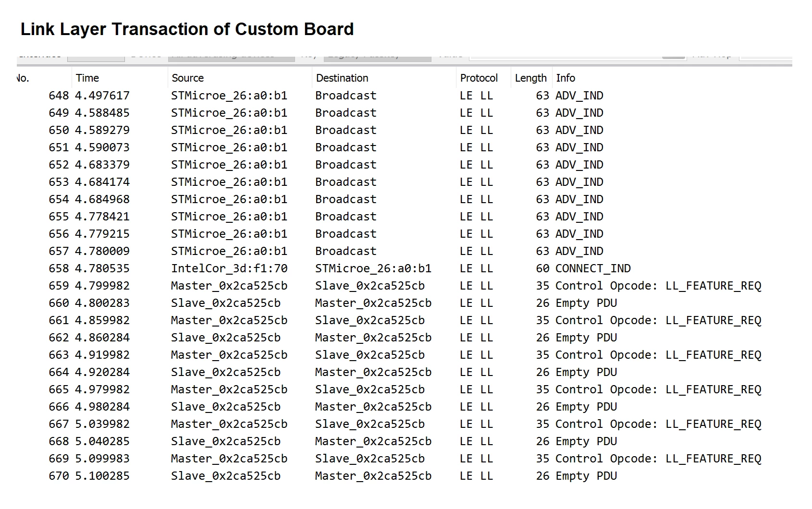The image size is (812, 509).
Task: Click IntelCor_3d:f1:70 source cell
Action: point(229,268)
